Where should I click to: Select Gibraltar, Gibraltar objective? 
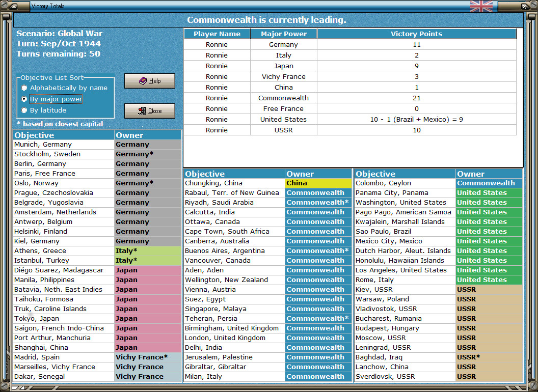[x=234, y=367]
